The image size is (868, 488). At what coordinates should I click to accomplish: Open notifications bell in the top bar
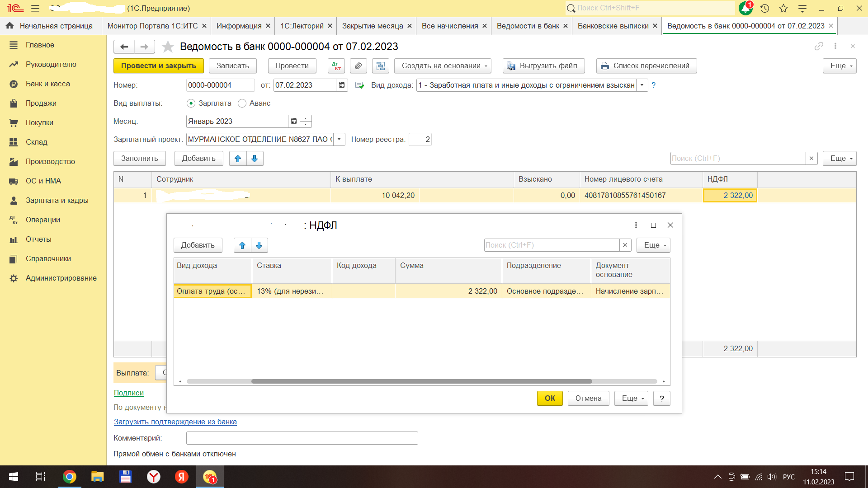(745, 8)
